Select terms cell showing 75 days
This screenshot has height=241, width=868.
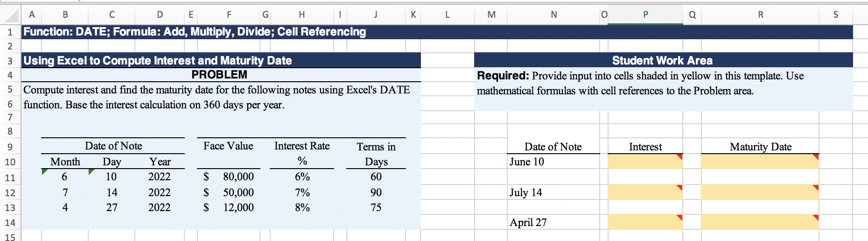[x=376, y=207]
